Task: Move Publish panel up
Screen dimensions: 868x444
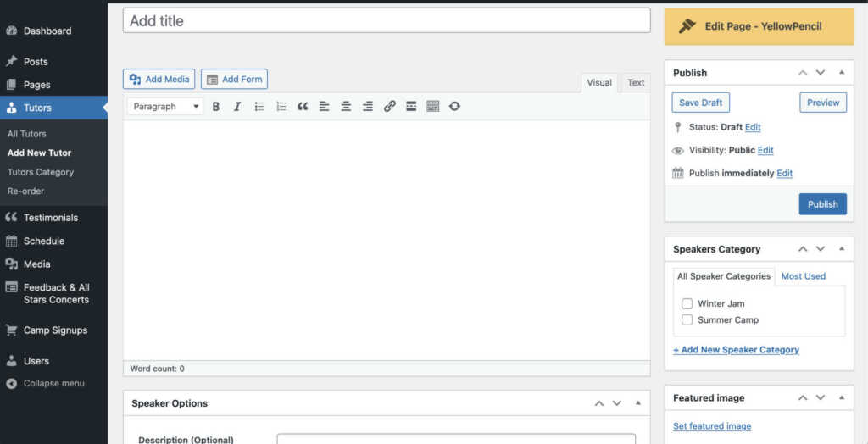Action: coord(803,73)
